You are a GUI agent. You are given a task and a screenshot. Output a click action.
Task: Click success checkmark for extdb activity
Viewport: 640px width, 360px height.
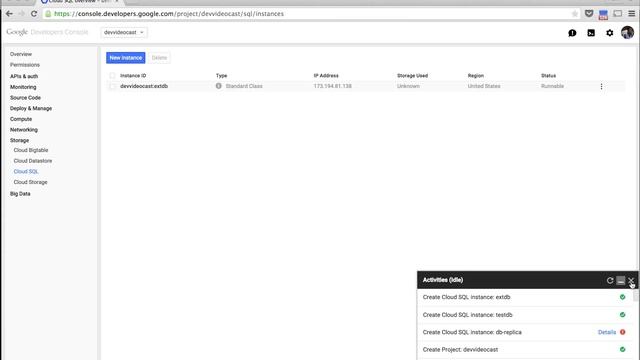622,297
